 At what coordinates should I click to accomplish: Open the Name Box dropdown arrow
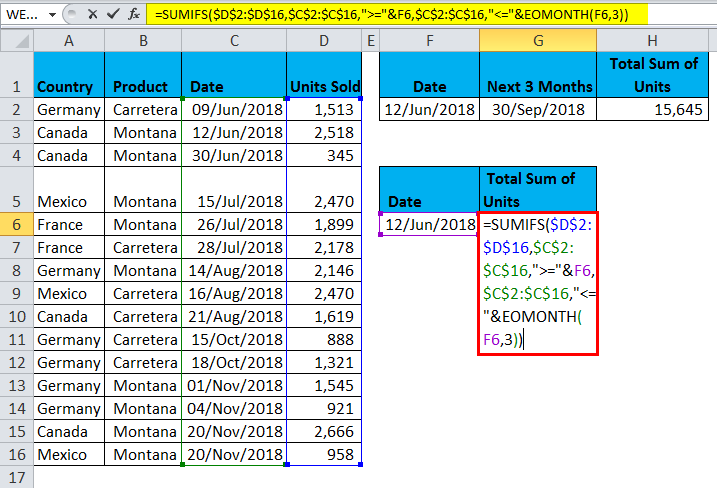[x=53, y=15]
